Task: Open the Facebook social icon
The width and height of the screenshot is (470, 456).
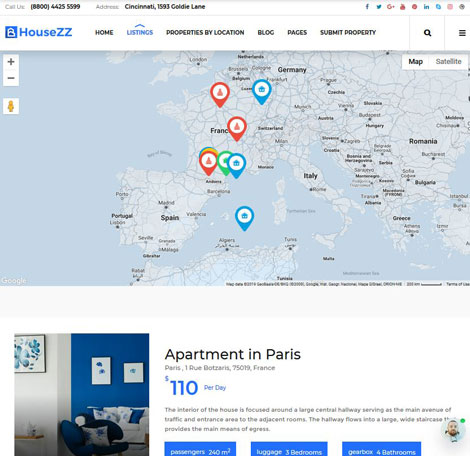Action: tap(367, 7)
